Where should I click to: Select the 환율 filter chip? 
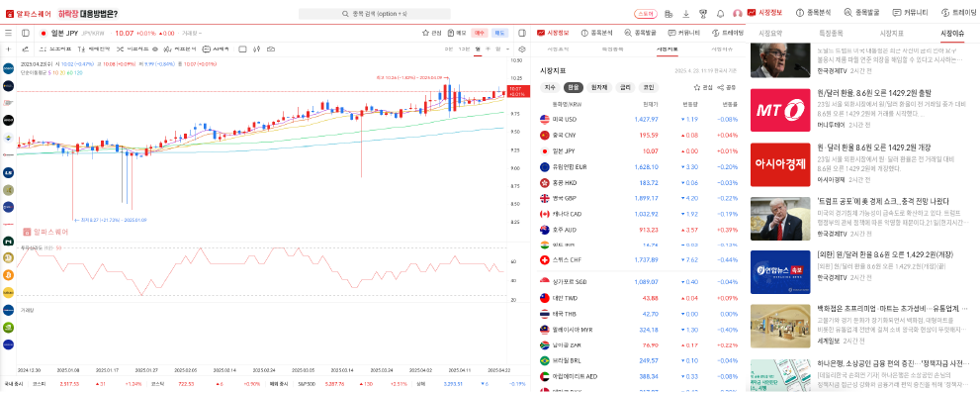(573, 88)
